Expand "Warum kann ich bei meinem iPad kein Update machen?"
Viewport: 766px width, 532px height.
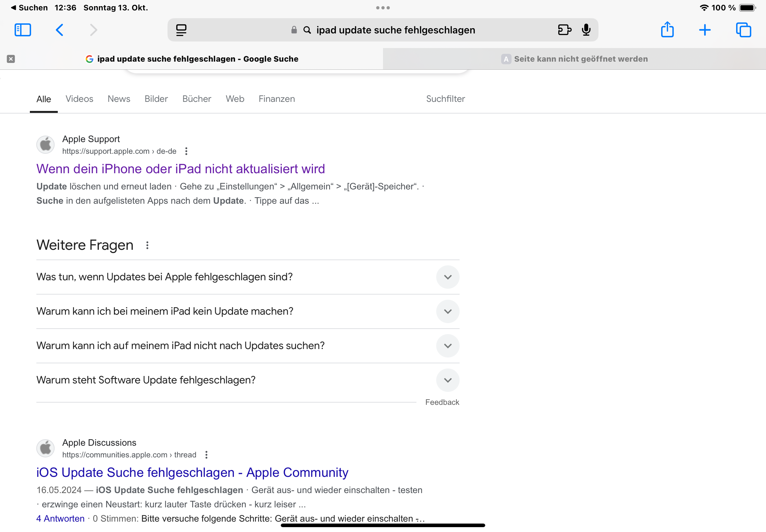click(448, 311)
